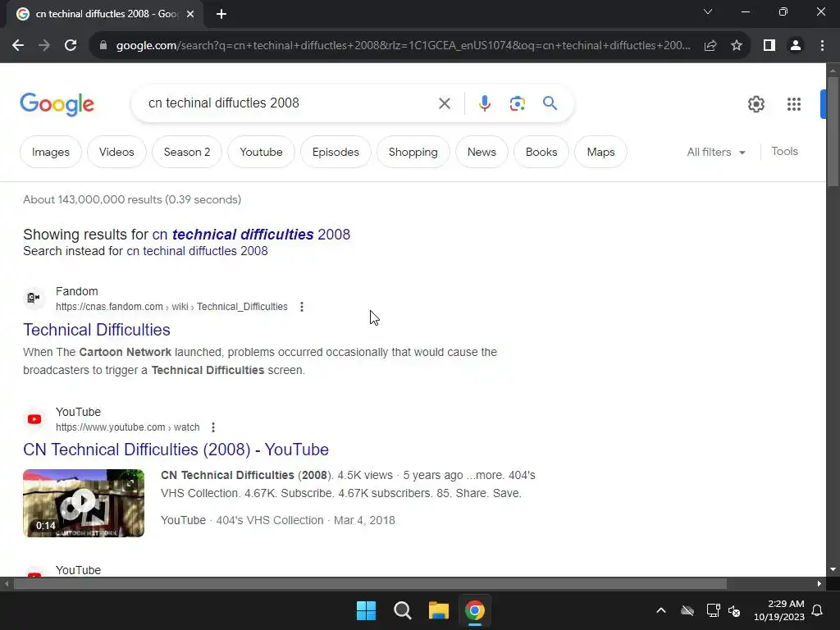Open Google apps grid
This screenshot has width=840, height=630.
pyautogui.click(x=794, y=104)
